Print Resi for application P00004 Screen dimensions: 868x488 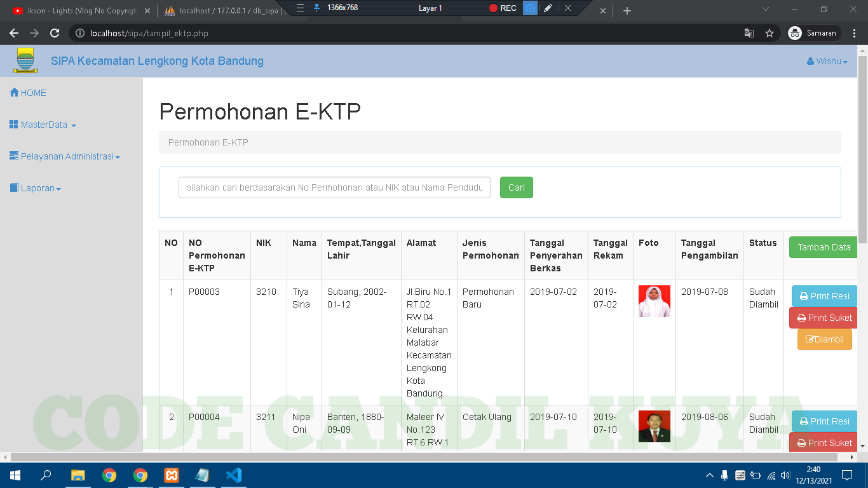point(824,421)
